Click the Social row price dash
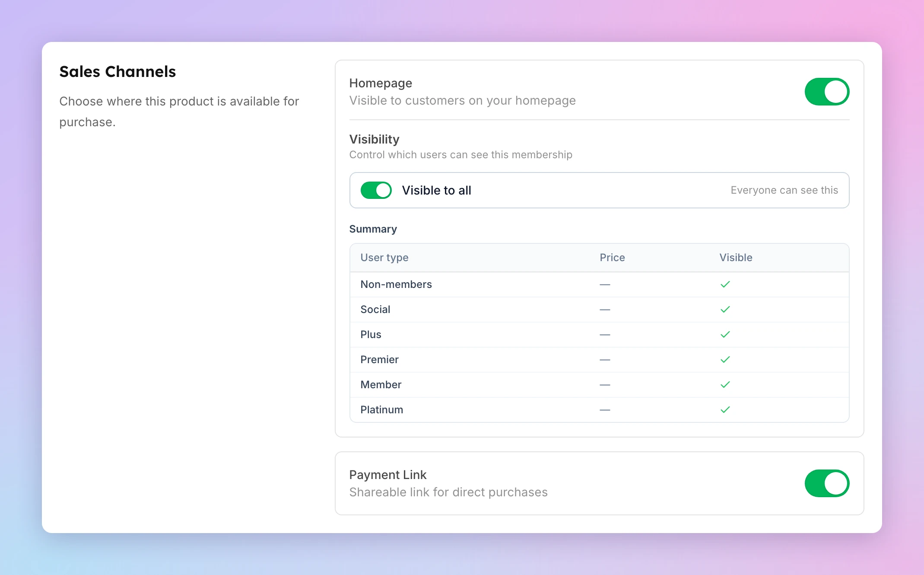Screen dimensions: 924x575 coord(605,310)
